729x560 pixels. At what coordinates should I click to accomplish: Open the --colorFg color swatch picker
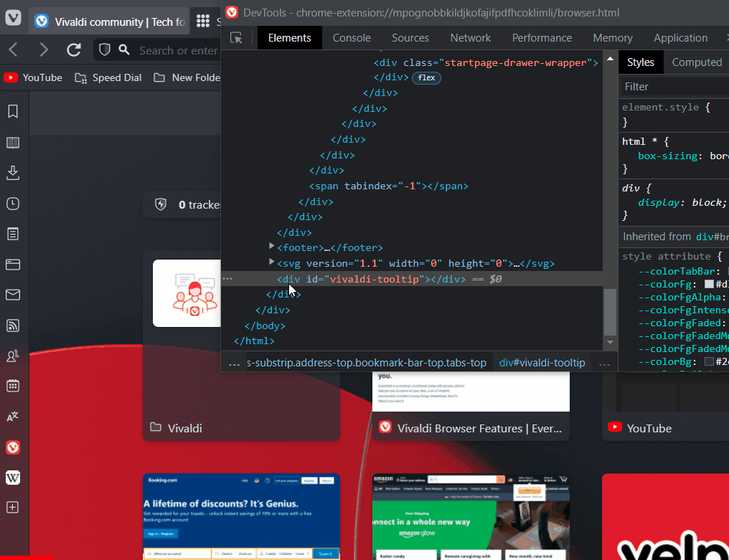click(707, 283)
